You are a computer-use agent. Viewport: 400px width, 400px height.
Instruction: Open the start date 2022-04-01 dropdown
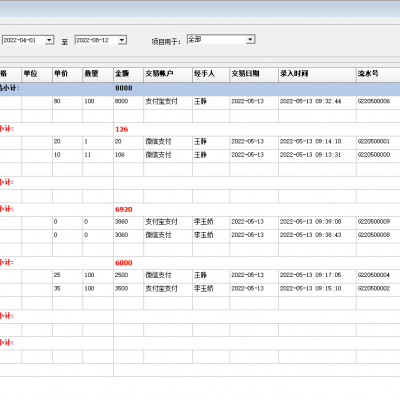(x=49, y=40)
